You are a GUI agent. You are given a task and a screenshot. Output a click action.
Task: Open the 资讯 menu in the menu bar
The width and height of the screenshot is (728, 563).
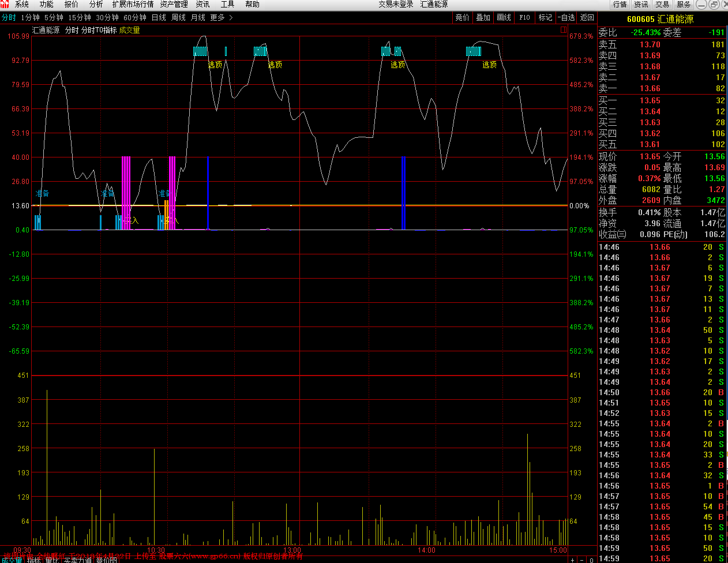pyautogui.click(x=203, y=4)
